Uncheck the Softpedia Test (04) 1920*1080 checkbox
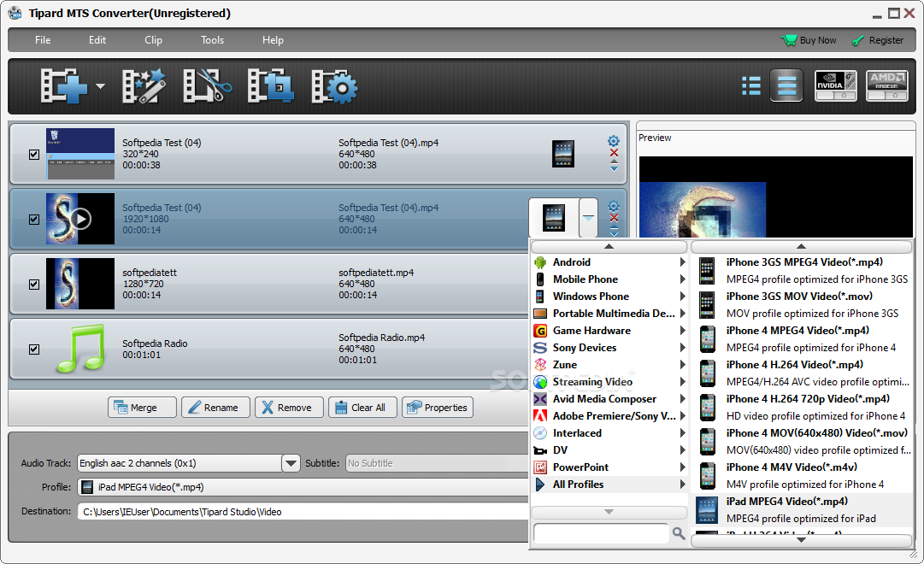 (x=34, y=220)
